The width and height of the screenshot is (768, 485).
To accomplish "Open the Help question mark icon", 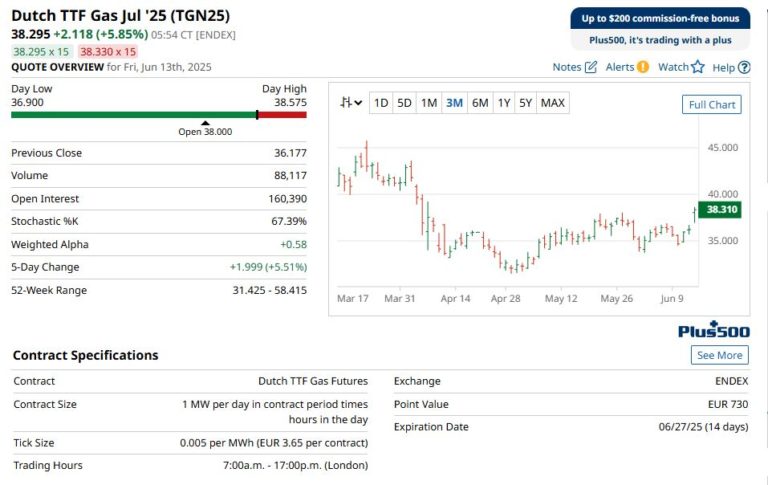I will [x=744, y=67].
